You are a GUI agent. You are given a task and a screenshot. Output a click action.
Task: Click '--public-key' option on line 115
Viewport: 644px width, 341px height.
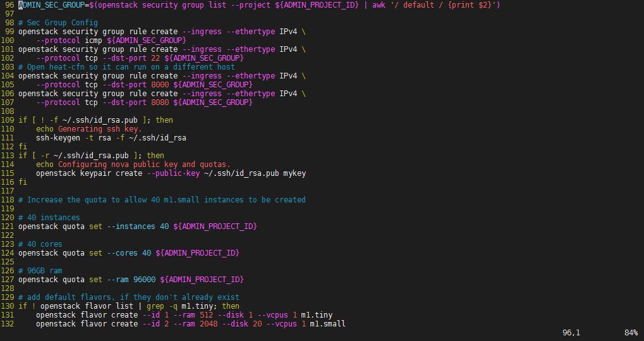pyautogui.click(x=173, y=173)
